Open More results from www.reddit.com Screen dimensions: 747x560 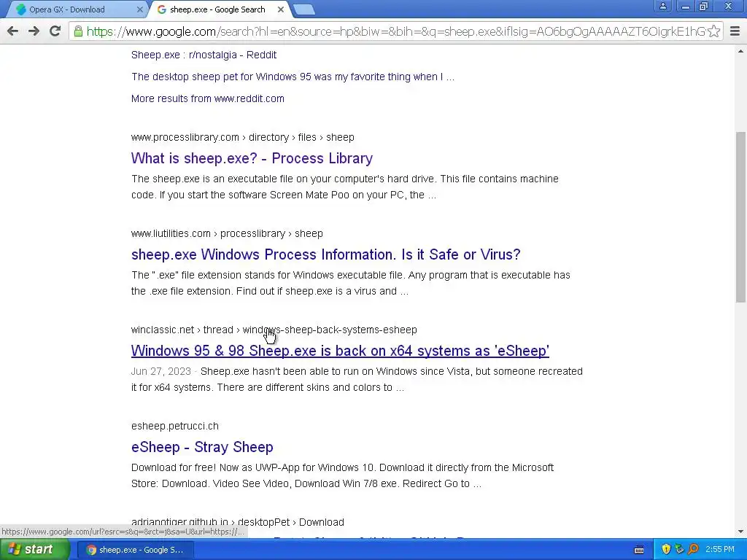click(208, 98)
